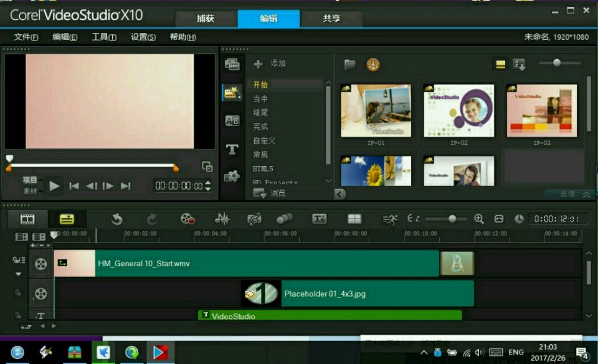
Task: Click the zoom out icon left of slider
Action: point(414,219)
